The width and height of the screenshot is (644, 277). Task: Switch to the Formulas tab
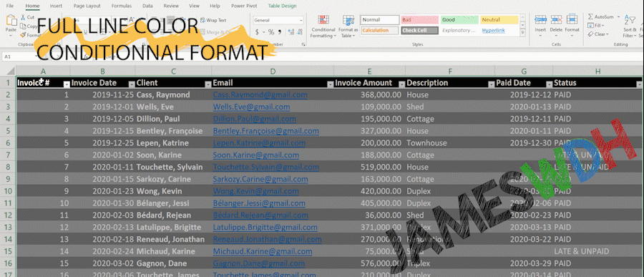click(x=122, y=6)
